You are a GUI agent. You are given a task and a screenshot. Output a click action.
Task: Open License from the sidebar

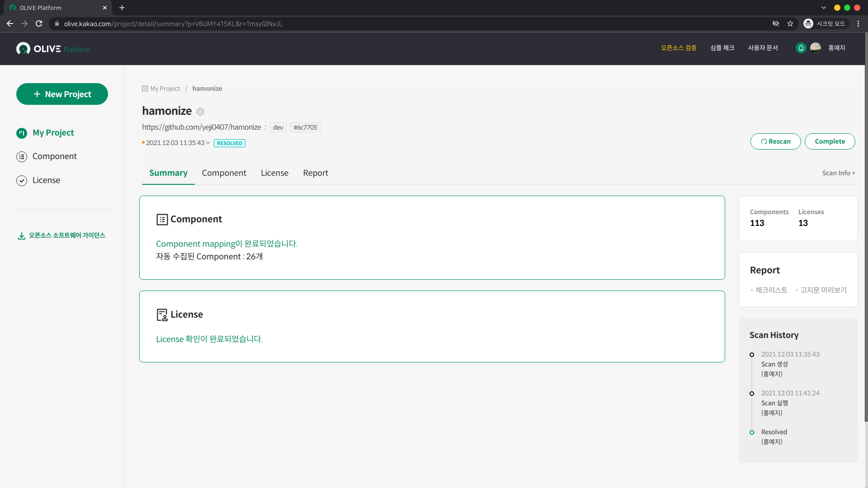(46, 180)
